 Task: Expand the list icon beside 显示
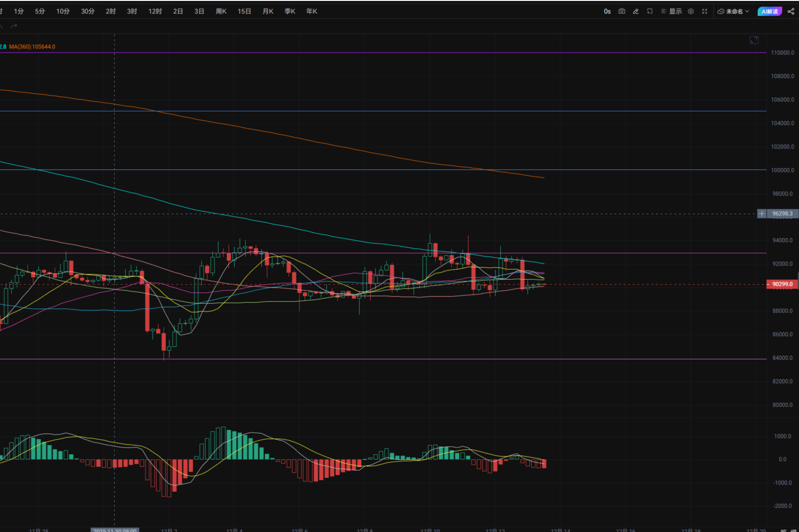(x=663, y=11)
